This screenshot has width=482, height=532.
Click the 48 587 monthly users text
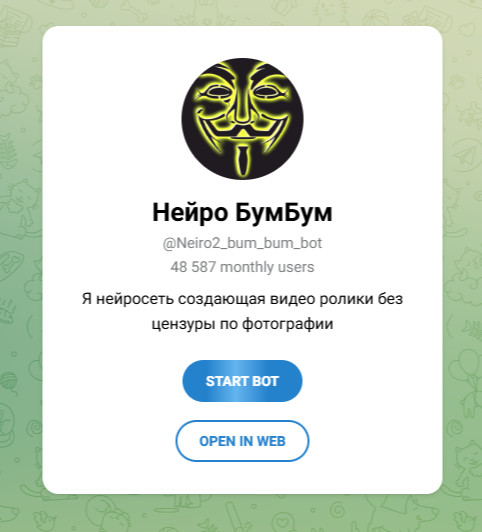point(242,267)
